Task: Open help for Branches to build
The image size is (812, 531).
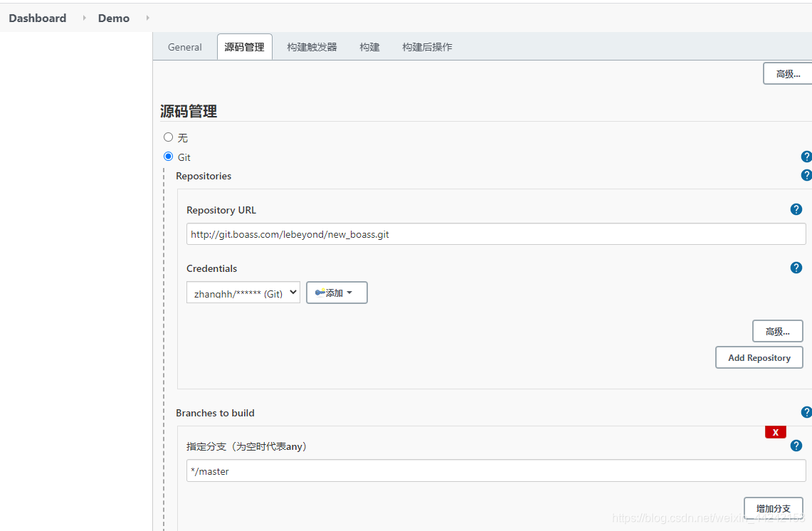Action: [806, 412]
